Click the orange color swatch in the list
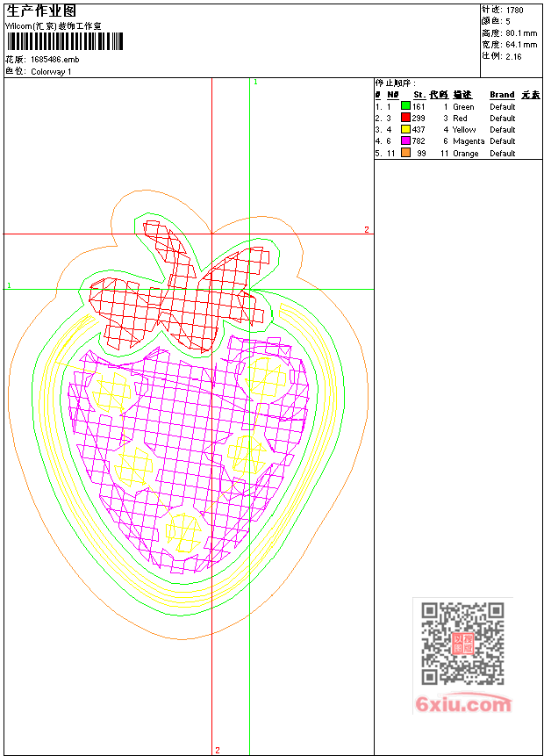 click(x=405, y=153)
